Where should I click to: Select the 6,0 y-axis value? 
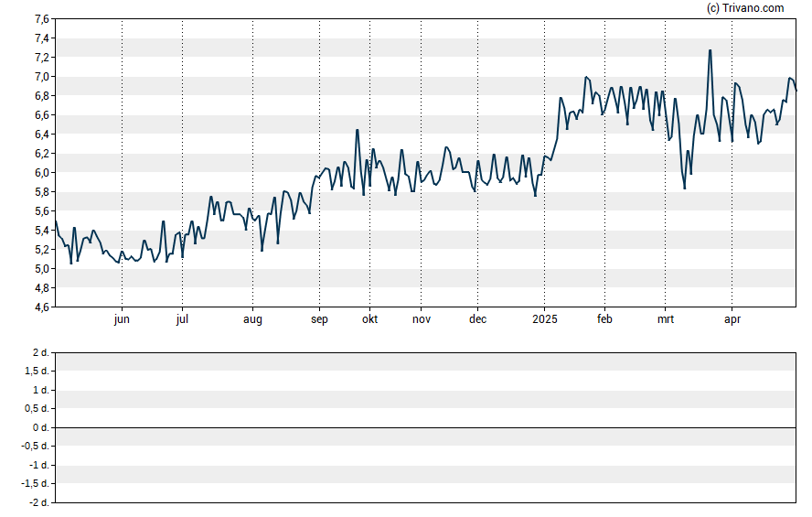pos(41,173)
